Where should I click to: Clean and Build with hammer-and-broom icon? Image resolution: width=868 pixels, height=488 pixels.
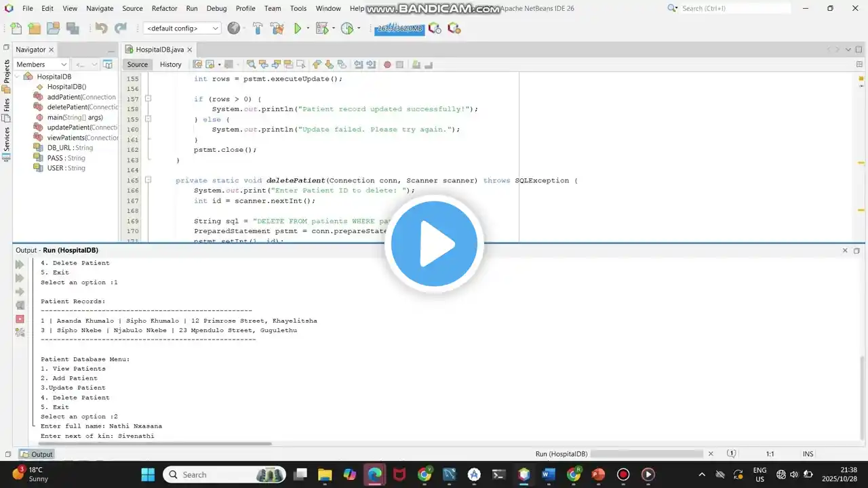coord(277,28)
